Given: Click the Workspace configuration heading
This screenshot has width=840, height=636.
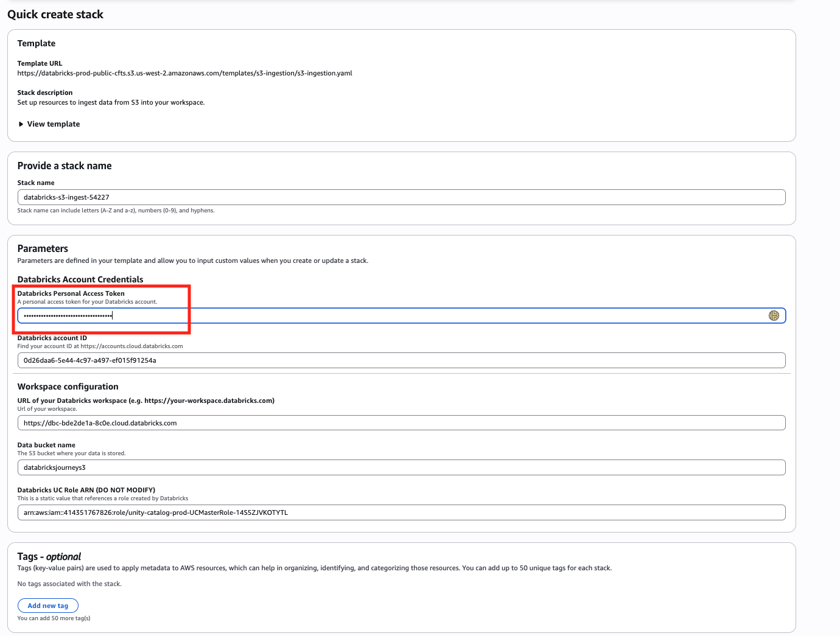Looking at the screenshot, I should coord(68,386).
